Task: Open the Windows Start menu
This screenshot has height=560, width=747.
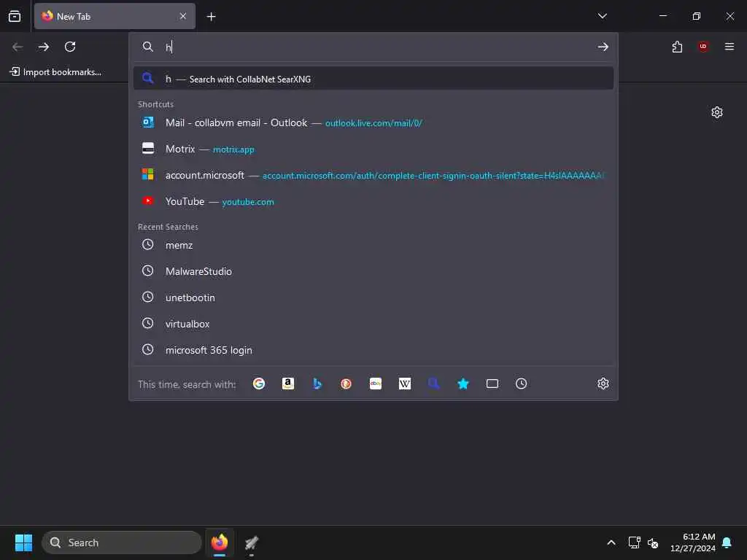Action: point(23,542)
